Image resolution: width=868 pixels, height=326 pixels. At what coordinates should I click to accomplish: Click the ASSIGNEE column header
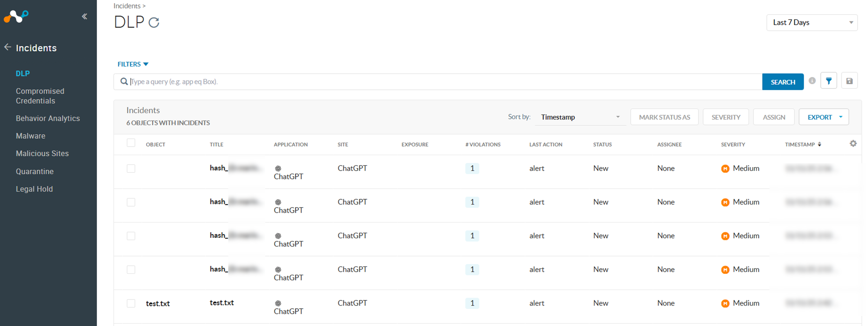pyautogui.click(x=669, y=145)
